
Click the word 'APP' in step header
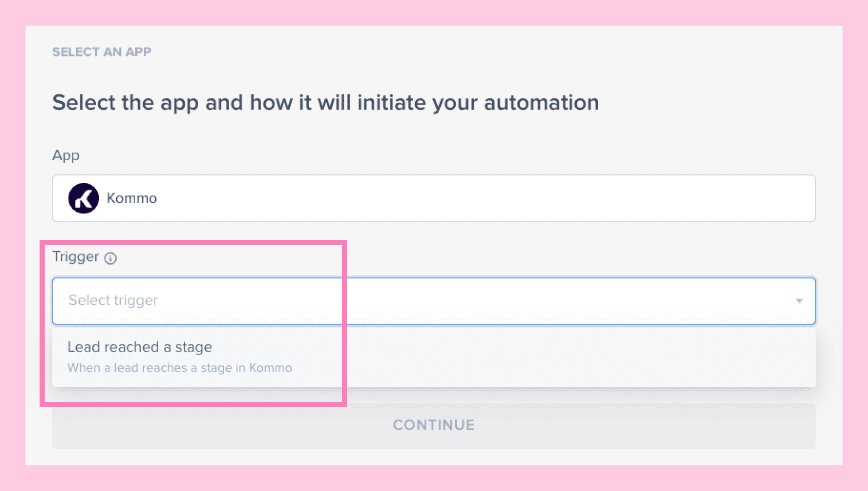138,52
